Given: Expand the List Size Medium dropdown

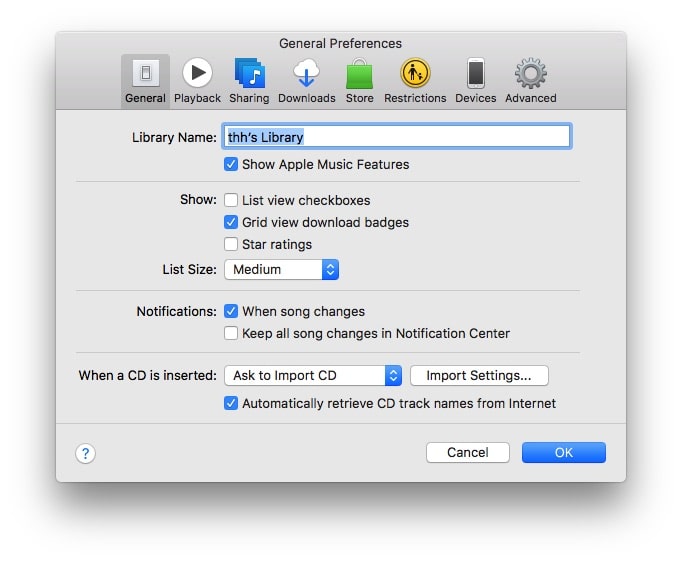Looking at the screenshot, I should point(281,269).
